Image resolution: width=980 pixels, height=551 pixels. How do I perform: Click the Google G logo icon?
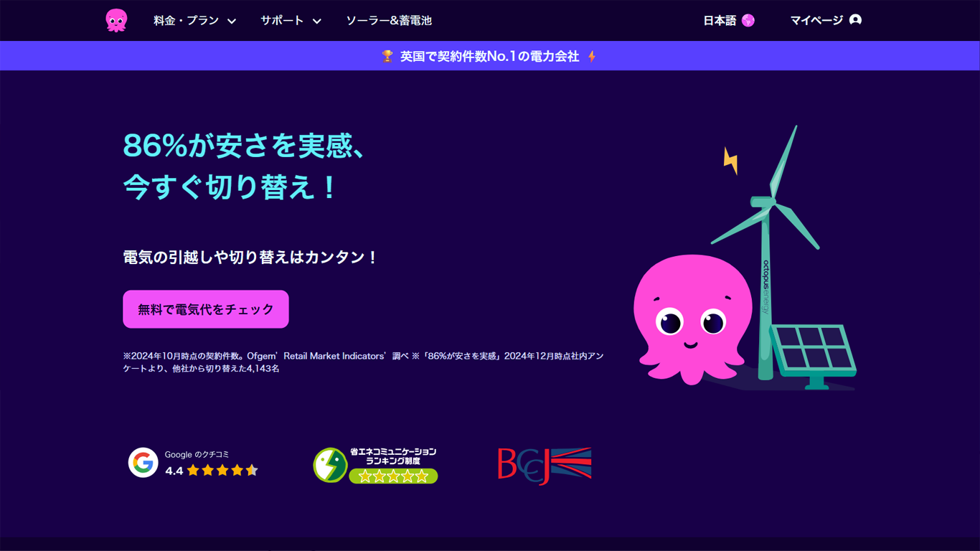tap(143, 463)
